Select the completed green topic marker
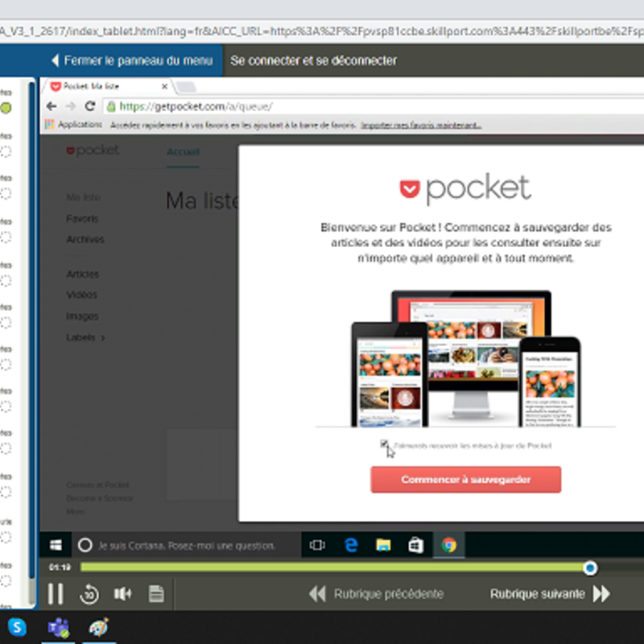Viewport: 644px width, 644px height. tap(6, 108)
